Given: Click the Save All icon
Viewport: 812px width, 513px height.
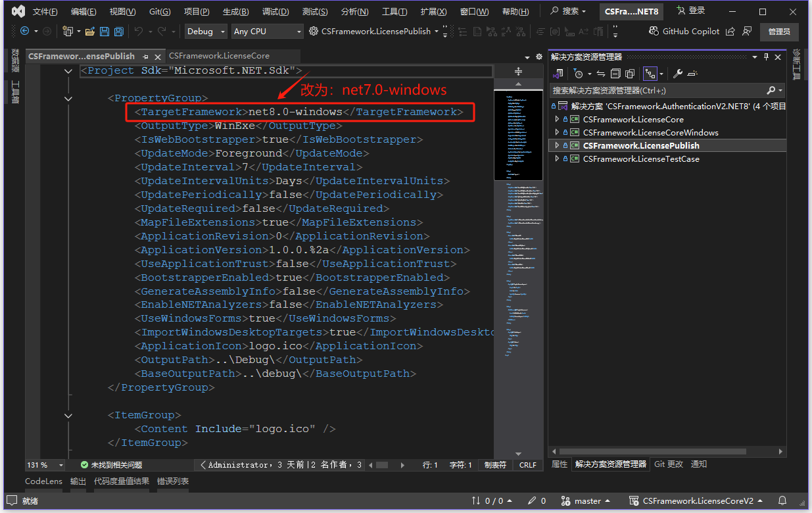Looking at the screenshot, I should (119, 31).
